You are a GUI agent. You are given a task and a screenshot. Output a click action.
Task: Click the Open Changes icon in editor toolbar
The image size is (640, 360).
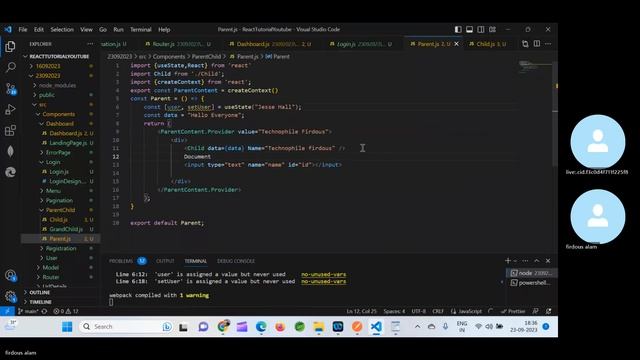[x=525, y=44]
